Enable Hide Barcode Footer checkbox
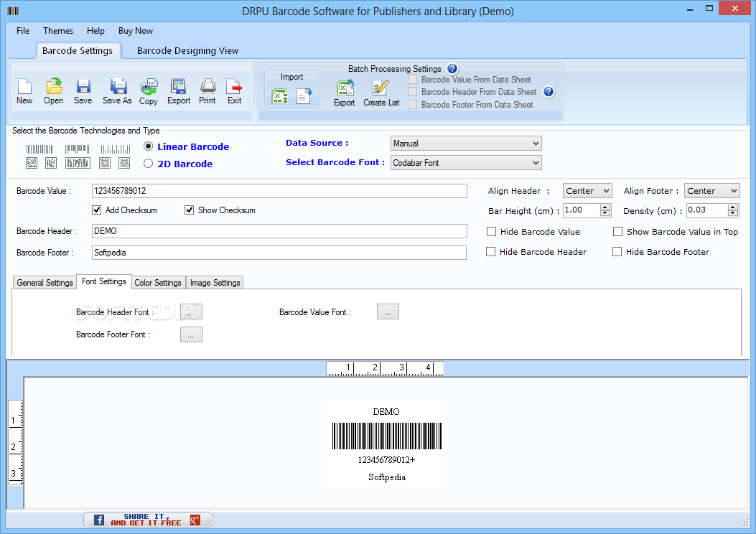This screenshot has width=756, height=534. point(617,252)
